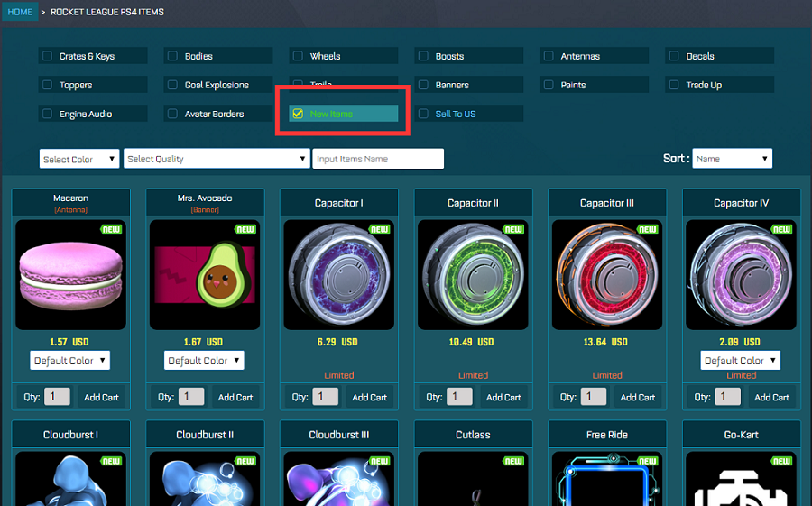Enable the Trade Up filter
The image size is (812, 506).
tap(674, 85)
